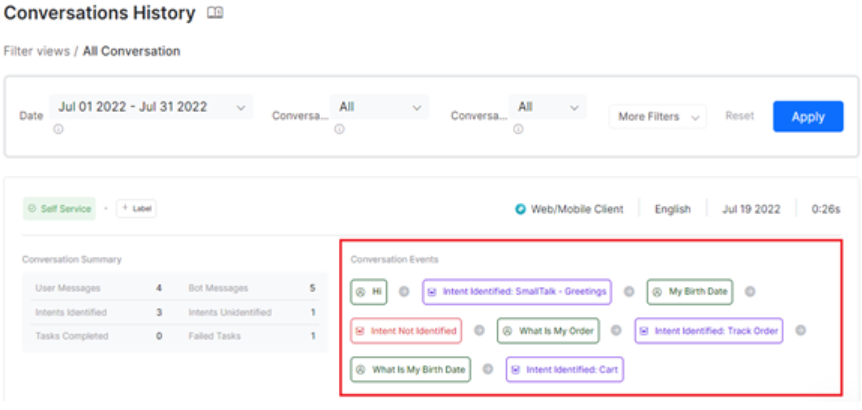Screen dimensions: 862x410
Task: Click the Web/Mobile Client channel icon
Action: coord(520,209)
